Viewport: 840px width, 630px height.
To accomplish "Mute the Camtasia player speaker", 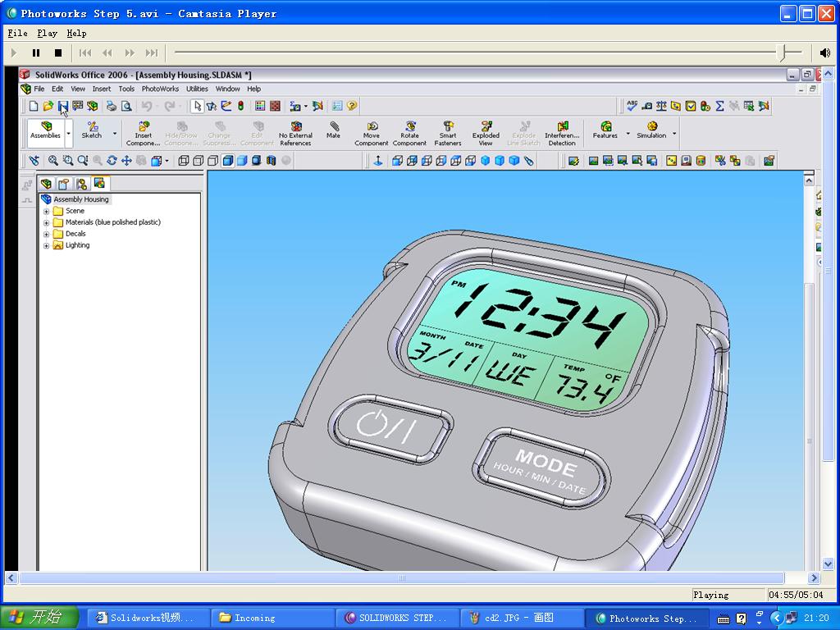I will 825,52.
